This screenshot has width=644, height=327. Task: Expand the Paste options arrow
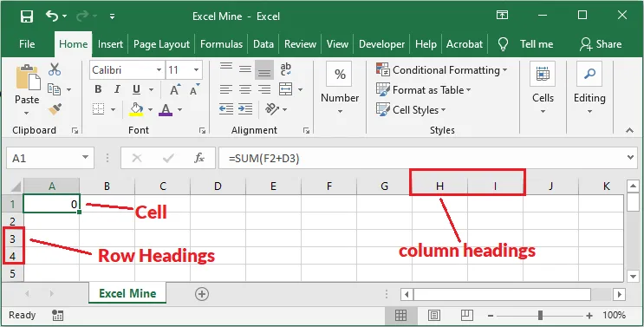point(27,113)
